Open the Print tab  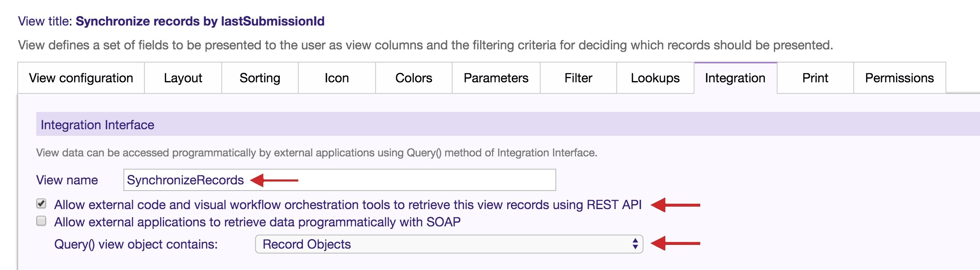tap(814, 78)
